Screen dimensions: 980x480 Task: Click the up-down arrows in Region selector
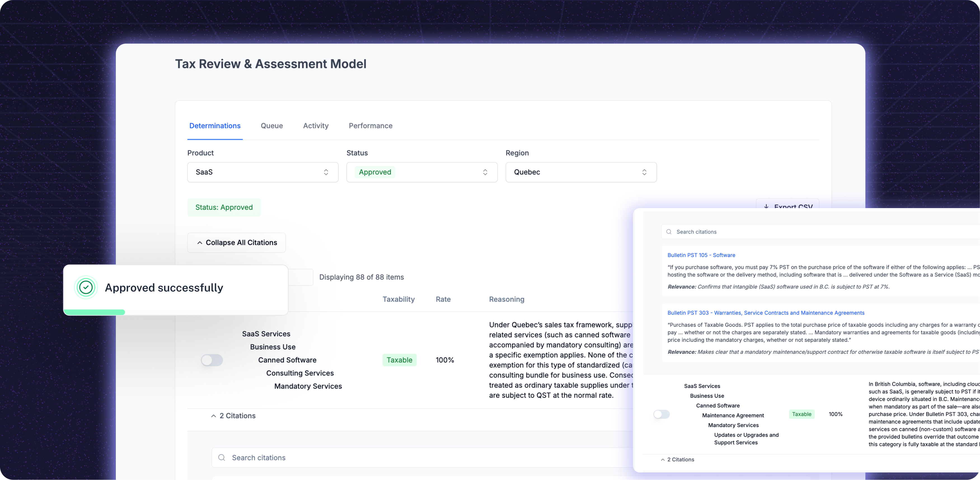pyautogui.click(x=644, y=172)
